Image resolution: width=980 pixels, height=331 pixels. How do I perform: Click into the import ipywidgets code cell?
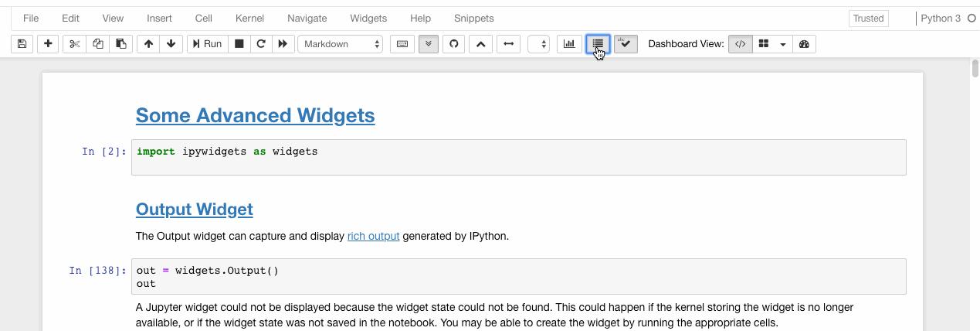(517, 157)
